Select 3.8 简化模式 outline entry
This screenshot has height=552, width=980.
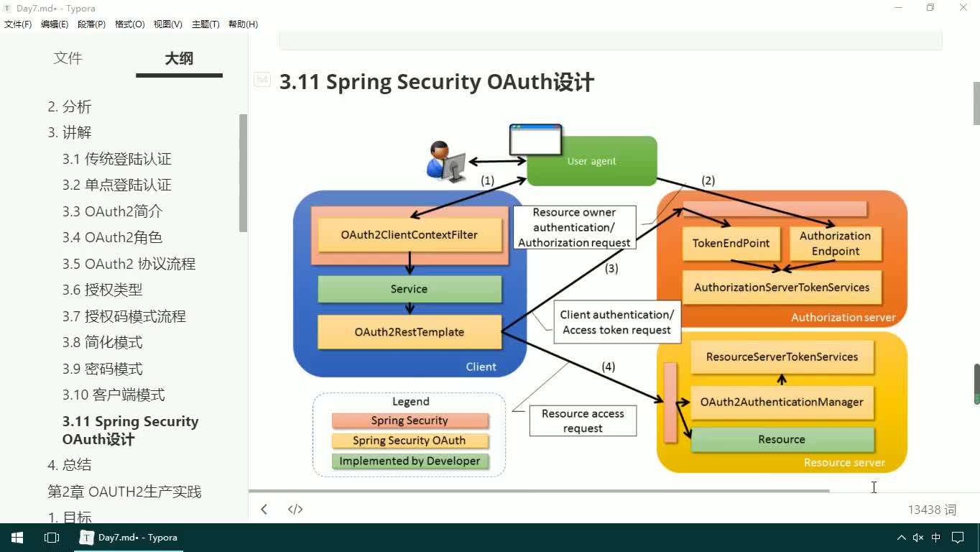pyautogui.click(x=103, y=342)
